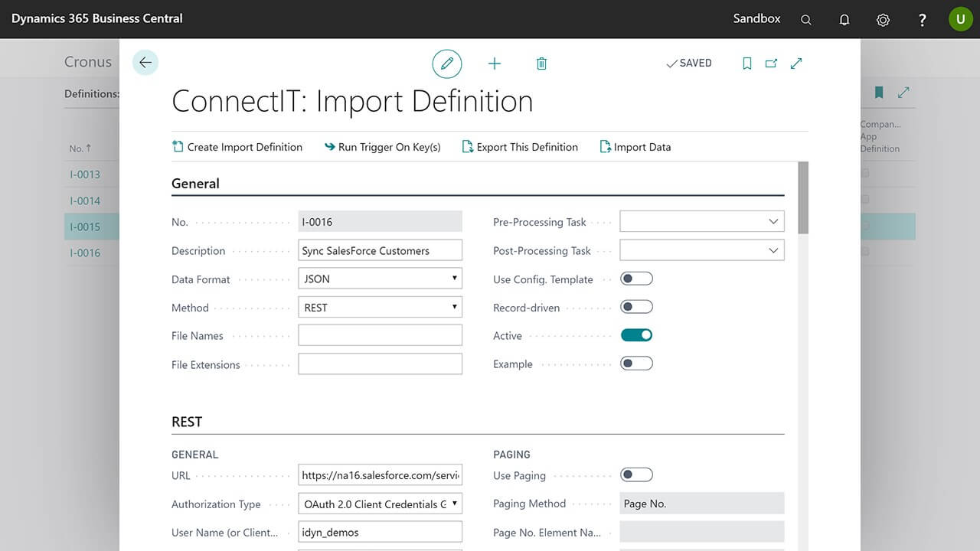
Task: Click the Page No. Element Name field
Action: click(702, 532)
